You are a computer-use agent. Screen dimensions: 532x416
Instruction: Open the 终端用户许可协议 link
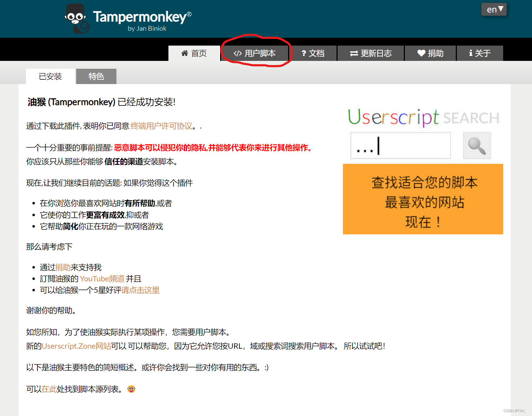pyautogui.click(x=161, y=126)
